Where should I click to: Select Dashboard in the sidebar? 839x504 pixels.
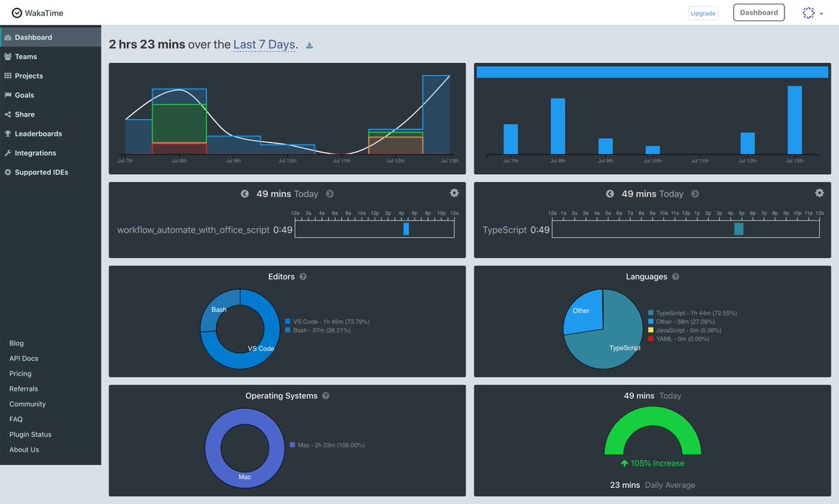(x=50, y=37)
